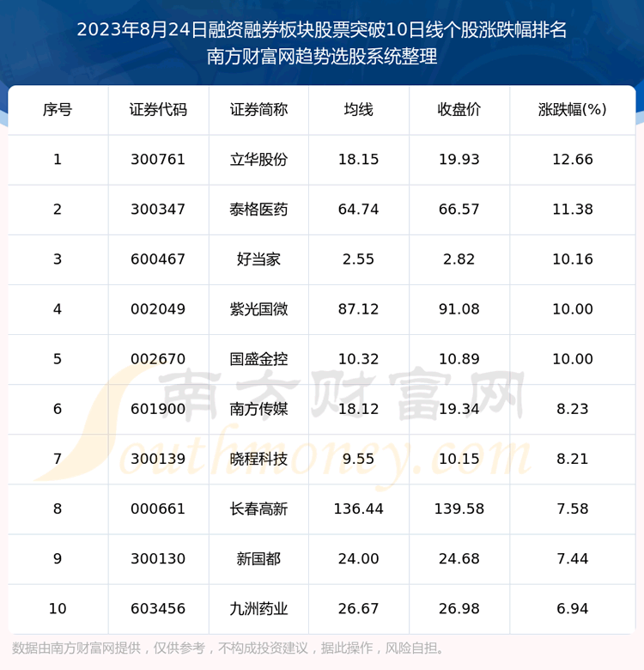Click closing price 91.08
The width and height of the screenshot is (644, 670).
pyautogui.click(x=459, y=309)
